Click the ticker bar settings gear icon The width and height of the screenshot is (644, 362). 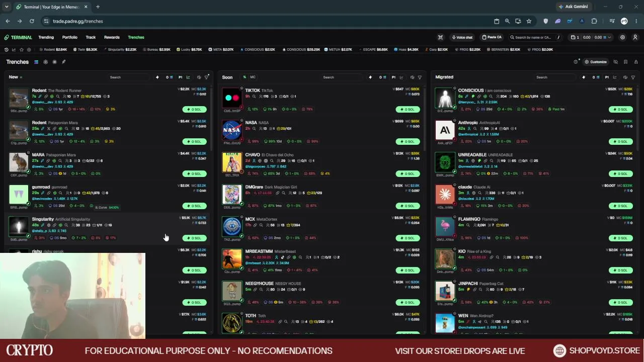tap(29, 49)
